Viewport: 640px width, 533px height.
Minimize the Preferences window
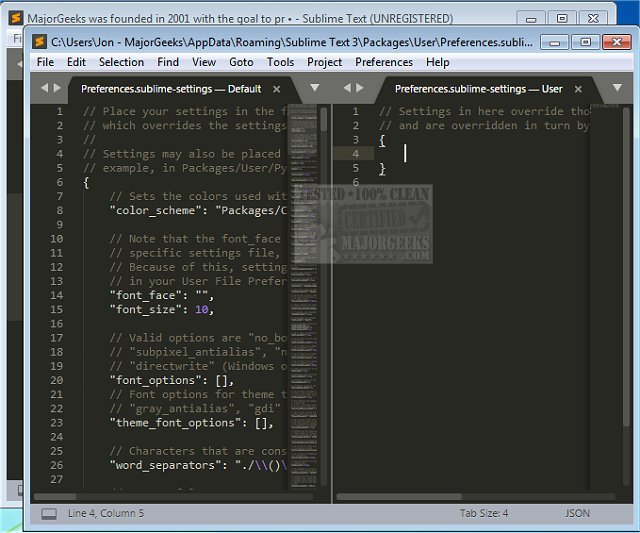pyautogui.click(x=554, y=42)
